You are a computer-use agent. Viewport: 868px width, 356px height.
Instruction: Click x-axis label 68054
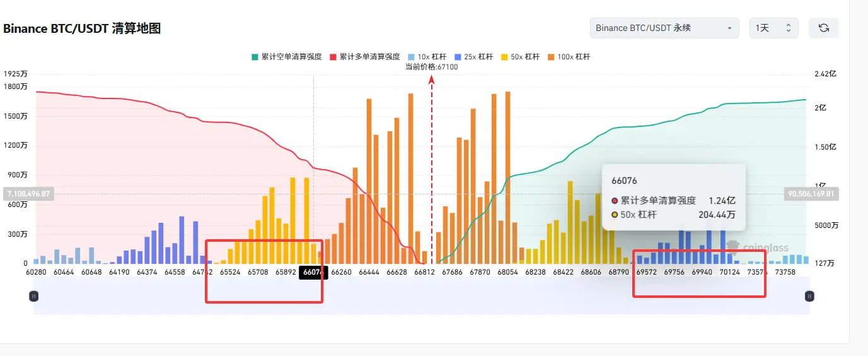507,272
